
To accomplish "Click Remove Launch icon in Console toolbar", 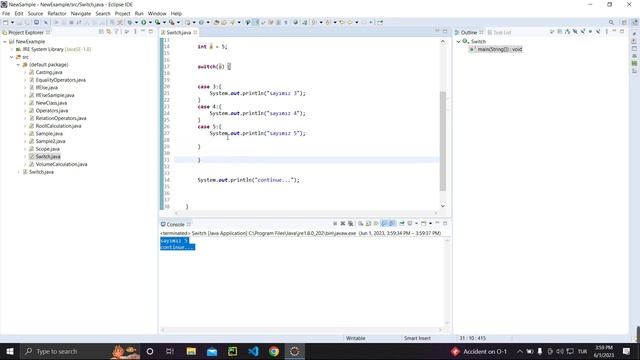I will (343, 223).
